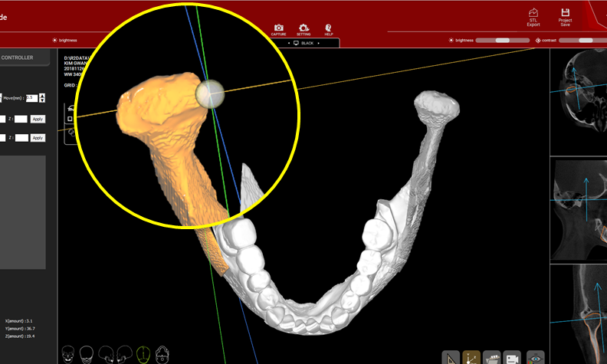The height and width of the screenshot is (364, 607).
Task: Open the CONTROLLER tab
Action: coord(23,57)
